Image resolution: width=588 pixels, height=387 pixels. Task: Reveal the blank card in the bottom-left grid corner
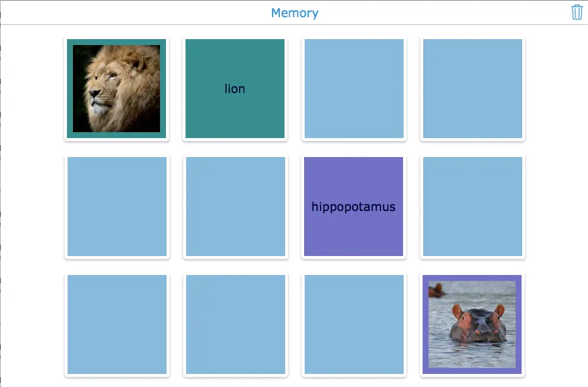pyautogui.click(x=117, y=325)
